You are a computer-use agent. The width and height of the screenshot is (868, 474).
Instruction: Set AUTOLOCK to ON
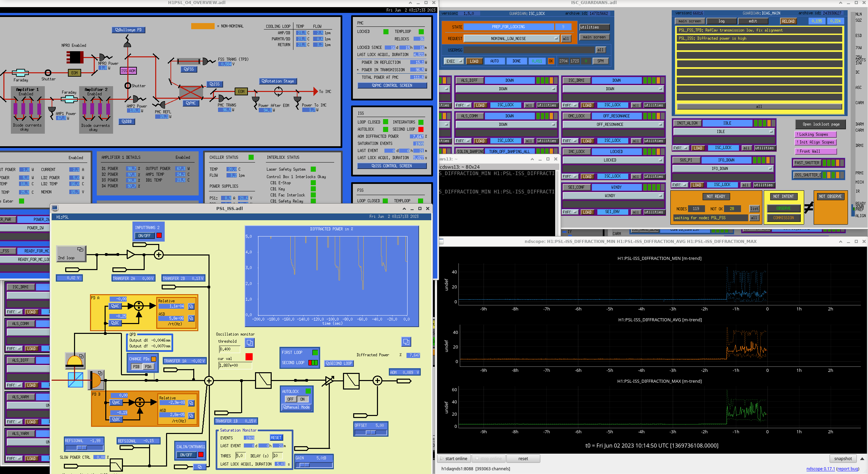[x=303, y=399]
